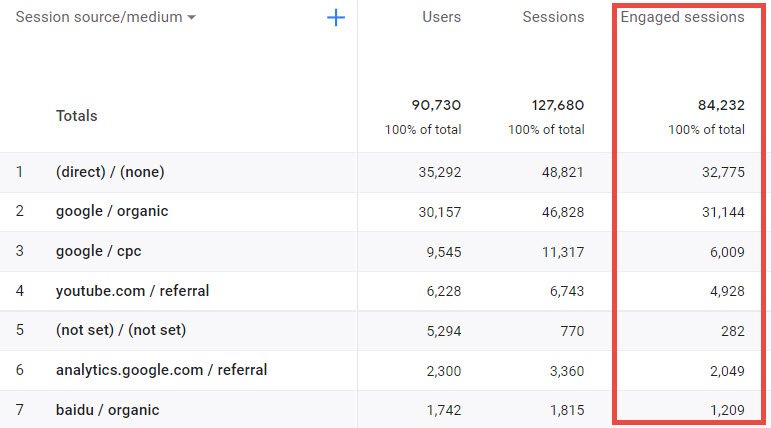Click total sessions value 127,680

tap(558, 105)
